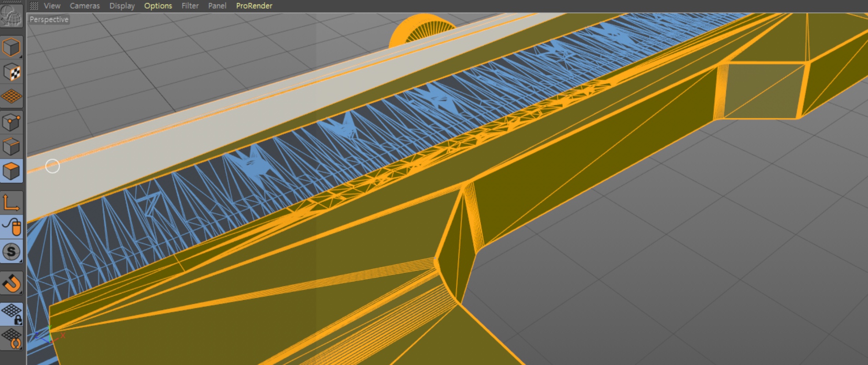Screen dimensions: 868x365
Task: Open the ProRender menu
Action: (x=254, y=6)
